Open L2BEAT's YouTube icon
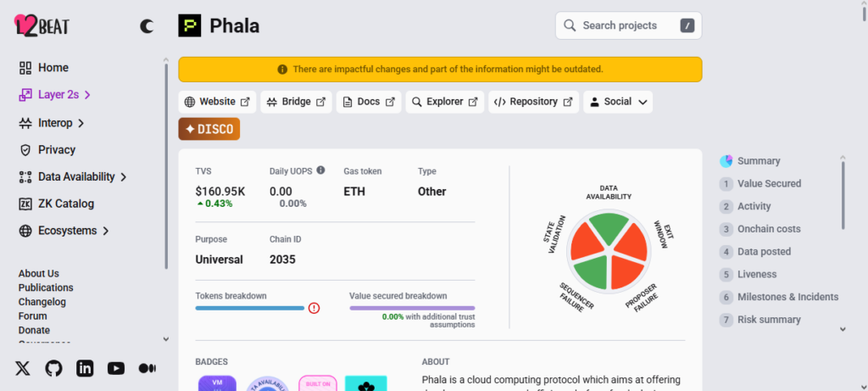Viewport: 868px width, 391px height. (115, 368)
